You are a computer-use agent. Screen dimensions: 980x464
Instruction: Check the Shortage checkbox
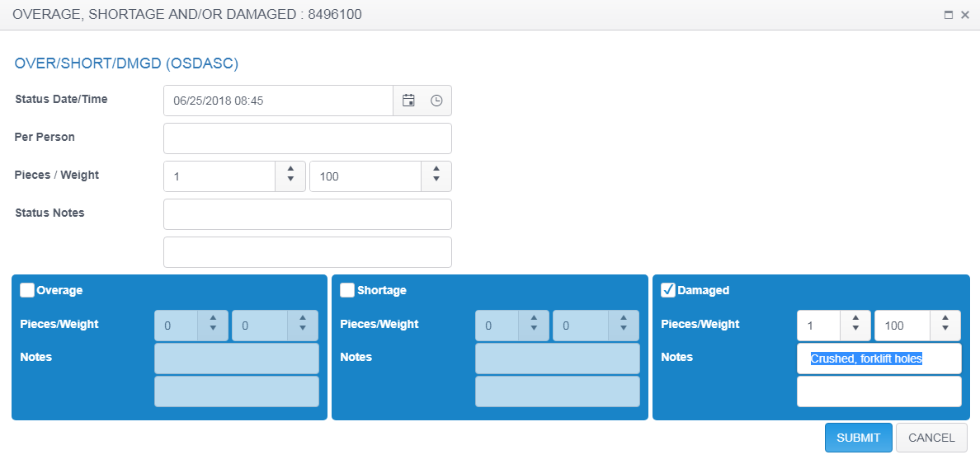coord(347,290)
